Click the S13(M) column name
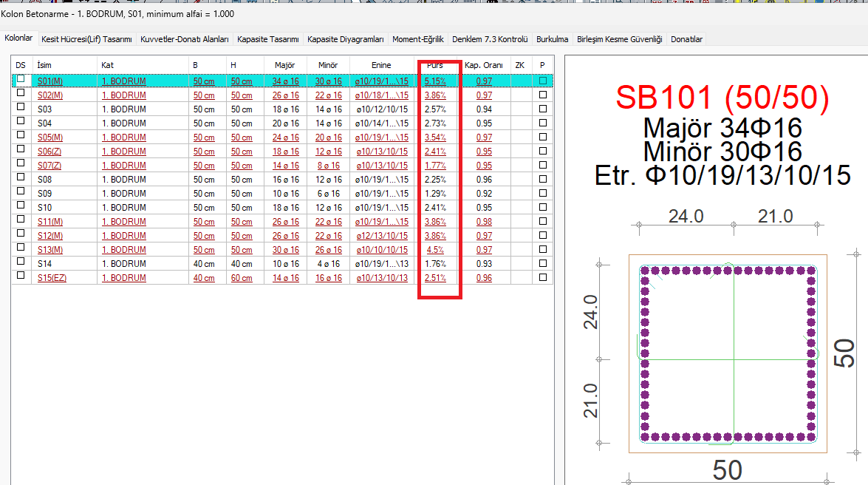The width and height of the screenshot is (868, 485). pos(49,250)
